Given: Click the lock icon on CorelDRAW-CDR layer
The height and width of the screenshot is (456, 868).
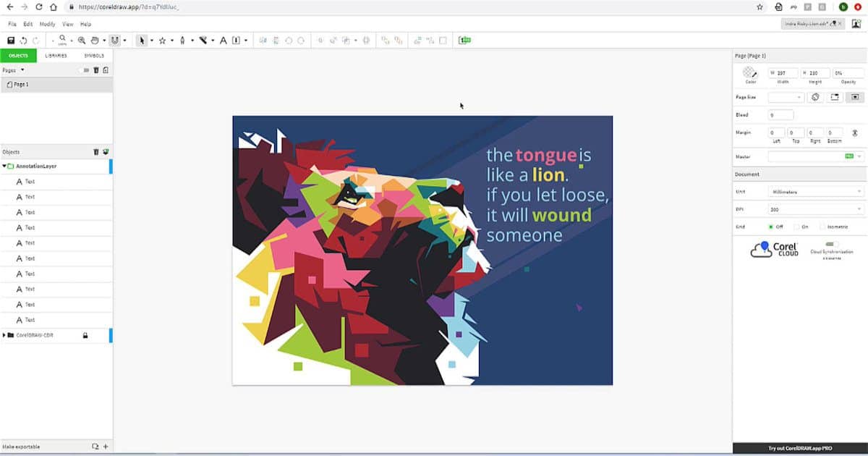Looking at the screenshot, I should click(x=85, y=335).
